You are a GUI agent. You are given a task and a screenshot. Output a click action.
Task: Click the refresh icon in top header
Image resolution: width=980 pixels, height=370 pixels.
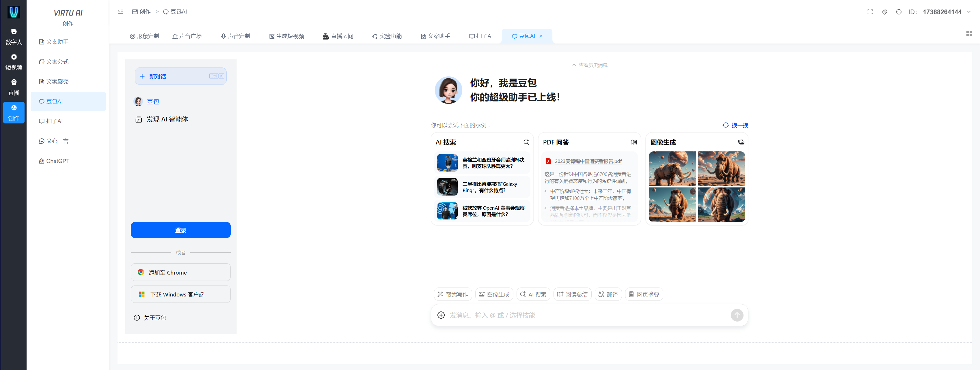point(899,12)
